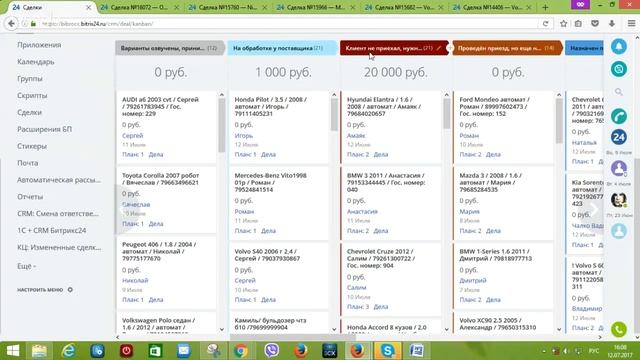Switch to the Сделка №18072 tab
Image resolution: width=640 pixels, height=360 pixels.
pos(140,7)
